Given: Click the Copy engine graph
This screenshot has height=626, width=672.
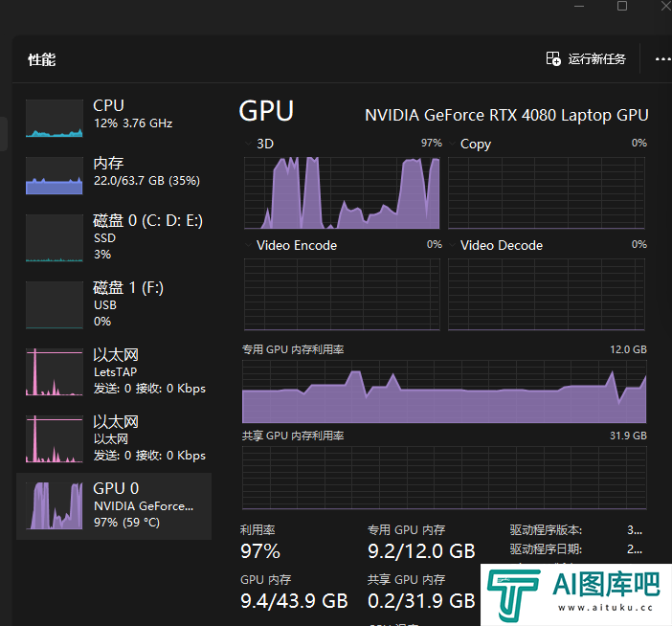Looking at the screenshot, I should pyautogui.click(x=547, y=192).
